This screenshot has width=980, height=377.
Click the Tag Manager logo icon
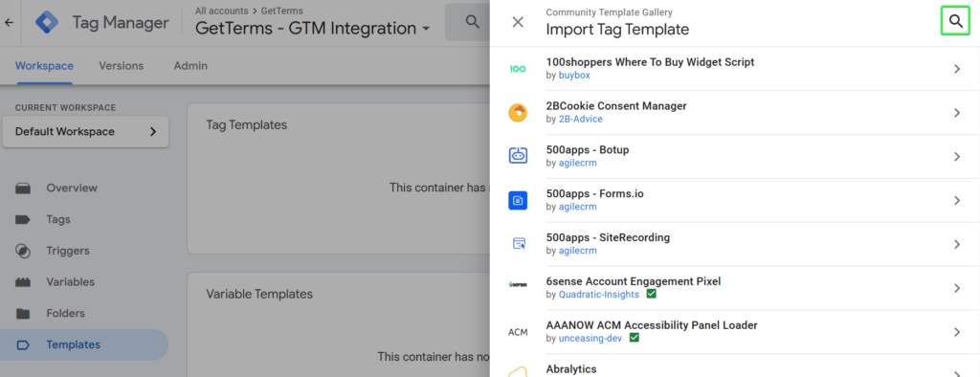click(46, 23)
